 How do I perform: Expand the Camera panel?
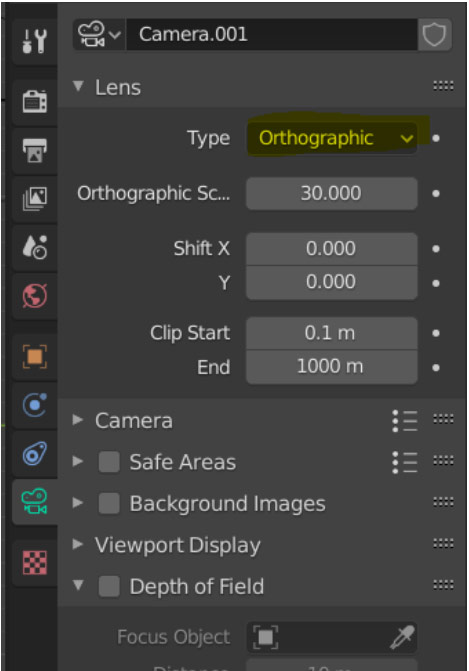(78, 420)
